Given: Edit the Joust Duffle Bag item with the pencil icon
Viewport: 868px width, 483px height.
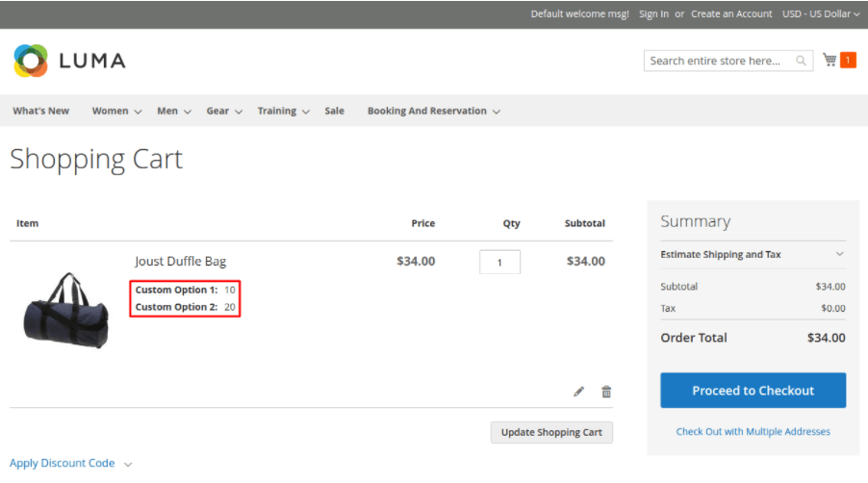Looking at the screenshot, I should 578,392.
